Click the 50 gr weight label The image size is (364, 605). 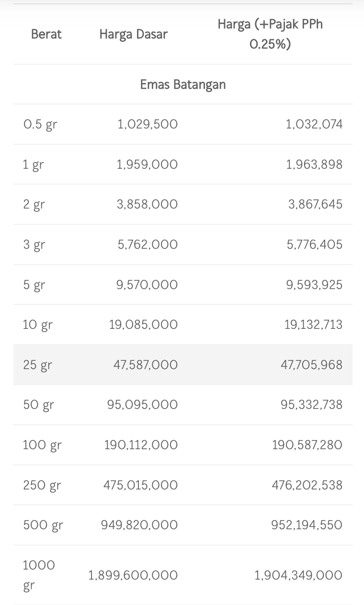pyautogui.click(x=39, y=405)
